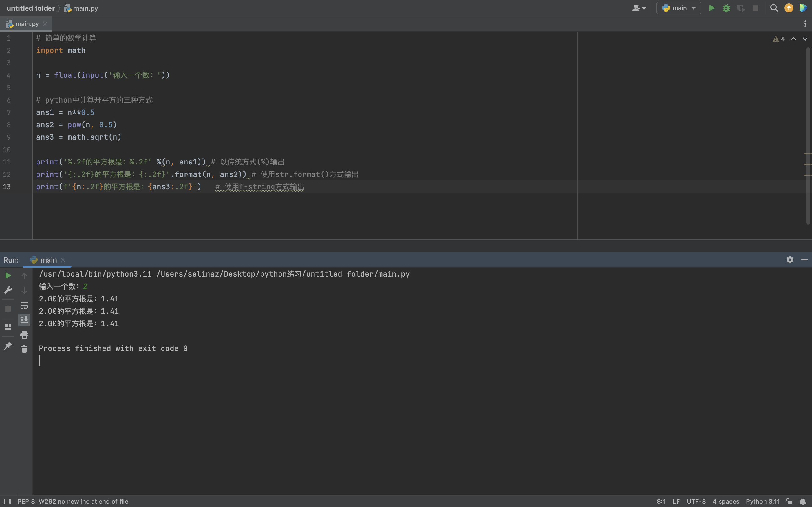Run the main configuration from top toolbar

tap(711, 8)
